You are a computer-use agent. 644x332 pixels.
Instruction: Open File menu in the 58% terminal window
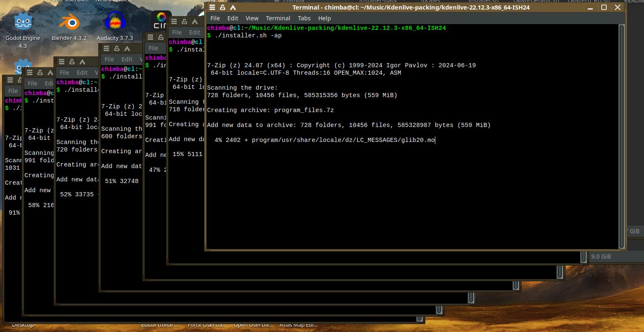[32, 83]
